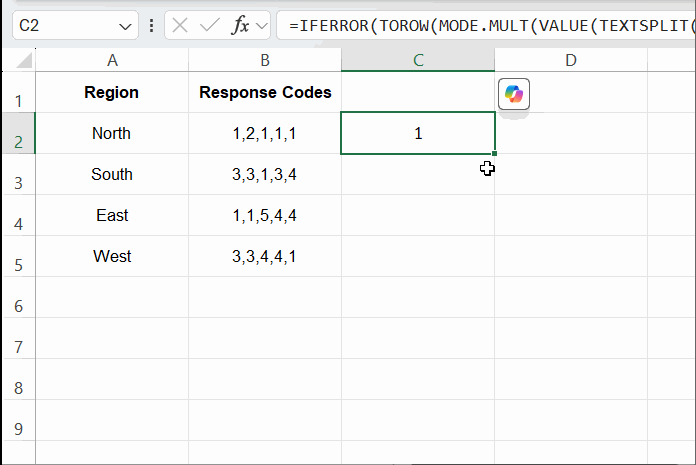The image size is (696, 465).
Task: Select cell with '3,3,1,3,4'
Action: coord(265,174)
